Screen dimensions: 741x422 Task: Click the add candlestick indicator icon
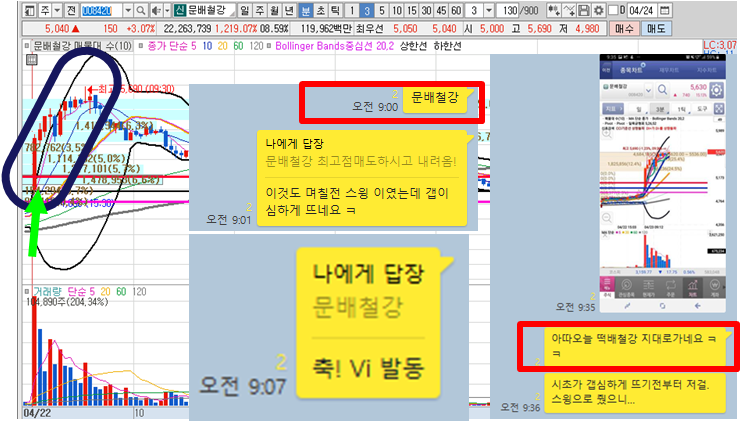pyautogui.click(x=553, y=10)
